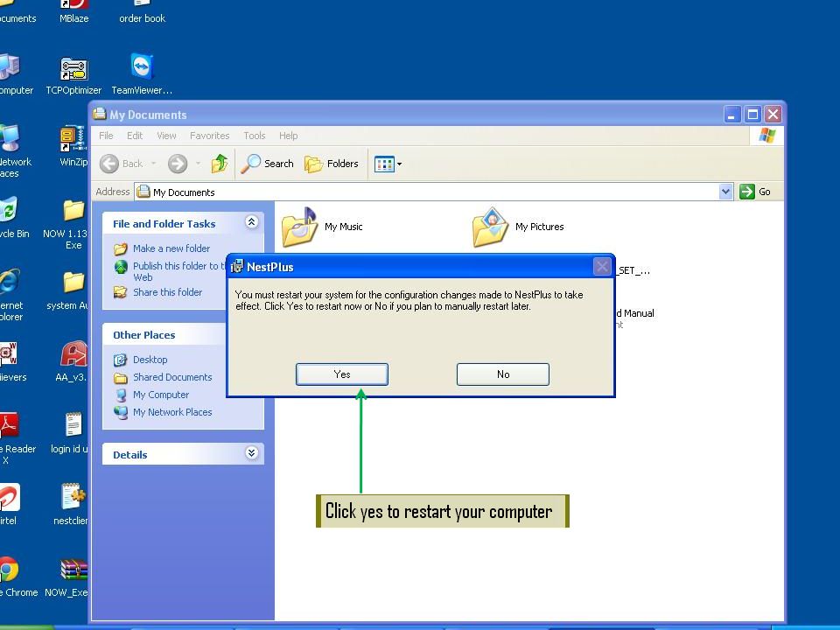840x630 pixels.
Task: Open Shared Documents link
Action: 172,377
